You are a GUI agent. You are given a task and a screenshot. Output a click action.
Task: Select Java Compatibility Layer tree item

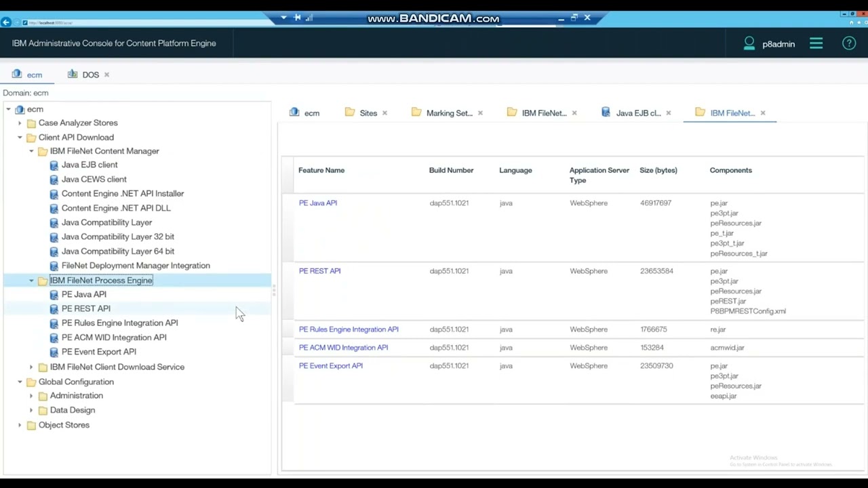(x=106, y=222)
